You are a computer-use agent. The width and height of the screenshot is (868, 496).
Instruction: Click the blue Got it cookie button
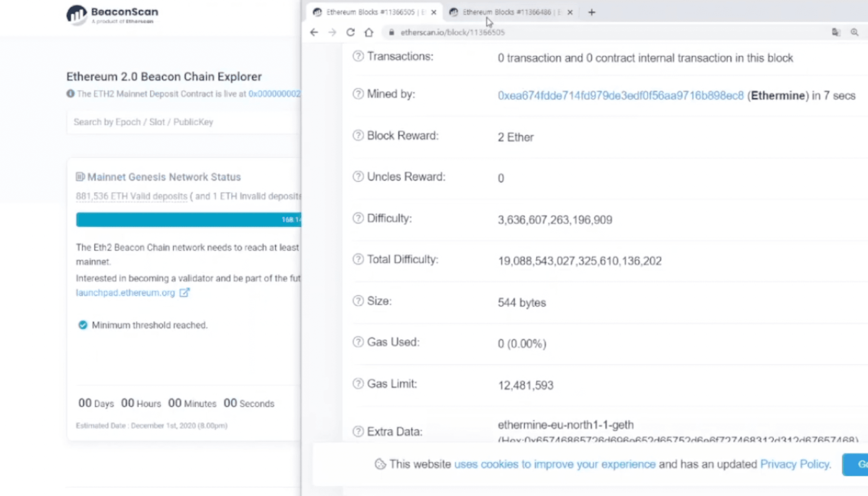pyautogui.click(x=855, y=464)
